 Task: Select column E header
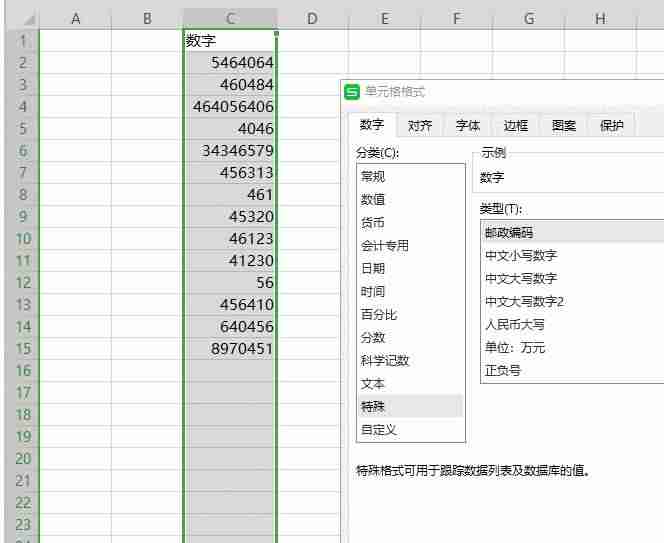tap(384, 19)
